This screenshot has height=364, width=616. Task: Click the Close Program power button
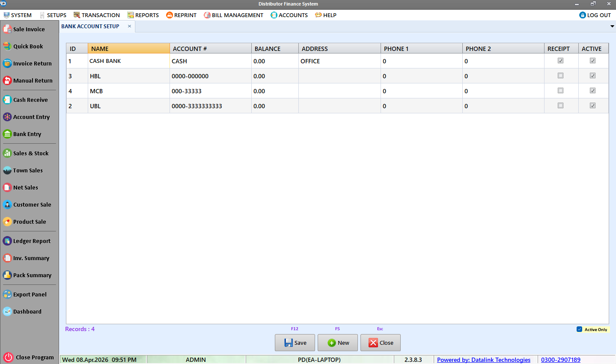point(8,357)
